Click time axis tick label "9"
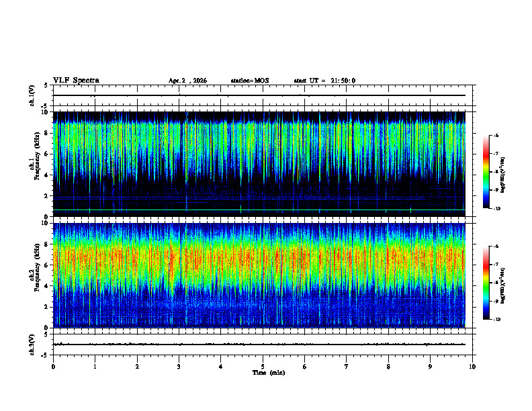Image resolution: width=532 pixels, height=411 pixels. [x=430, y=367]
